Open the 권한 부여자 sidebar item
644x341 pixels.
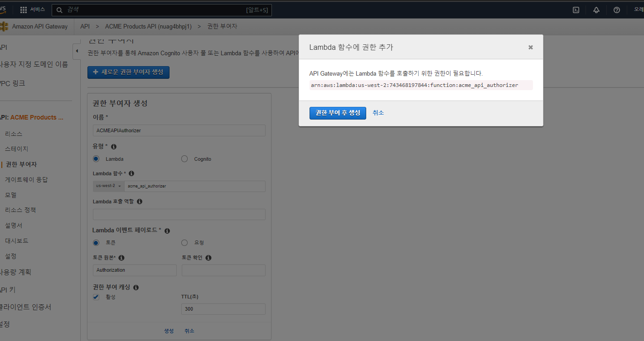pyautogui.click(x=21, y=164)
